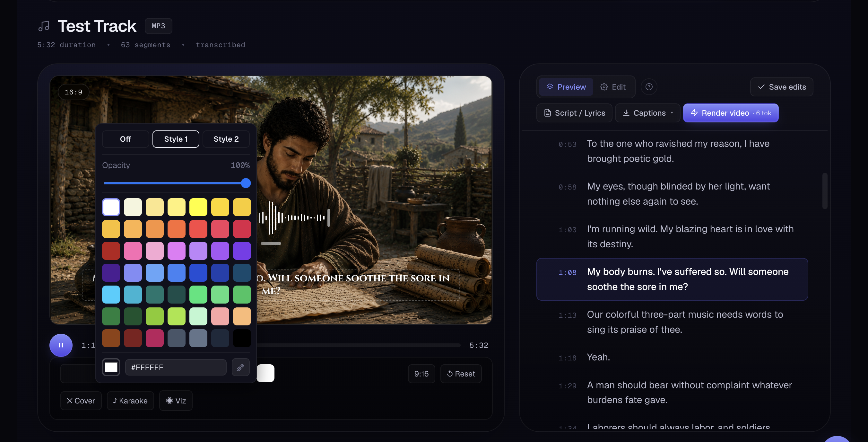Click the 5:32 total duration label
868x442 pixels.
479,345
